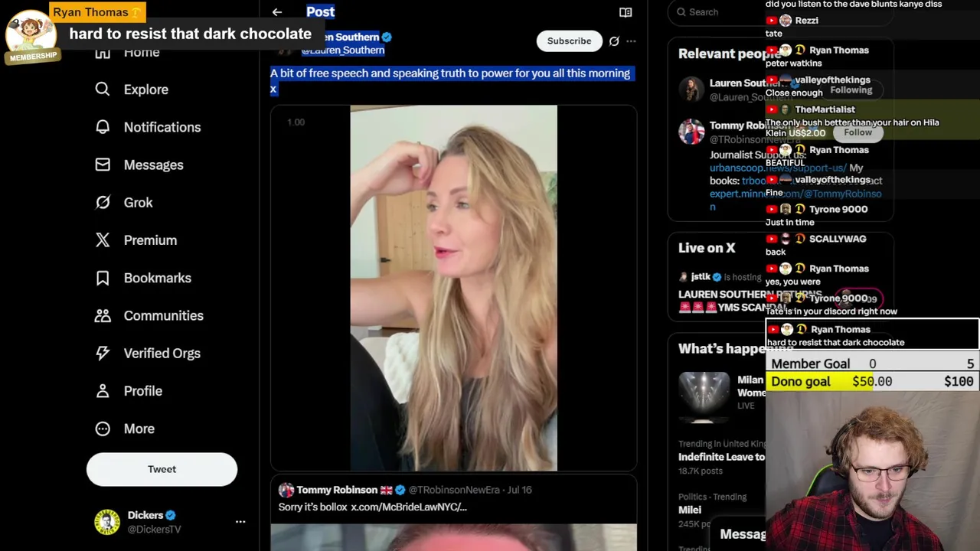The image size is (980, 551).
Task: Click the Notifications bell icon
Action: tap(103, 127)
